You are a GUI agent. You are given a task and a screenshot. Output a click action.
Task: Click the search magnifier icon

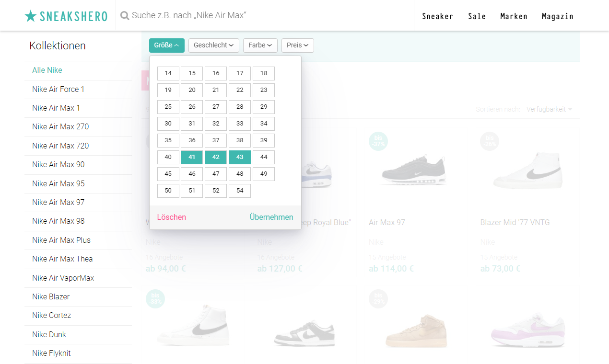(x=125, y=16)
